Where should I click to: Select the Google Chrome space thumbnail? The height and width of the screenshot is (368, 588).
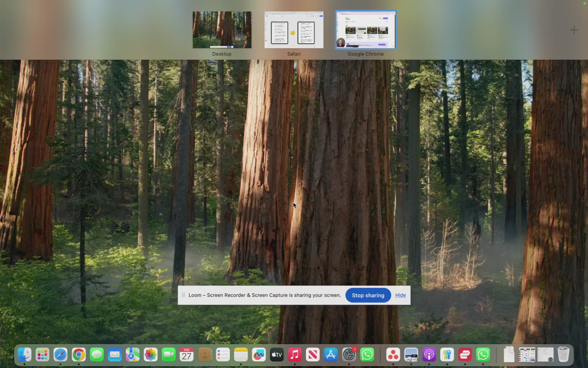[x=366, y=30]
